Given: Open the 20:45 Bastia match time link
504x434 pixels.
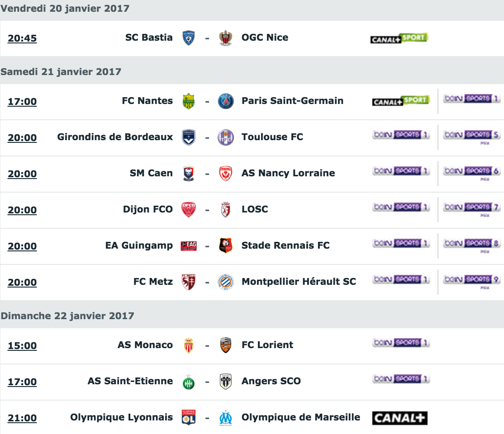Looking at the screenshot, I should coord(22,38).
